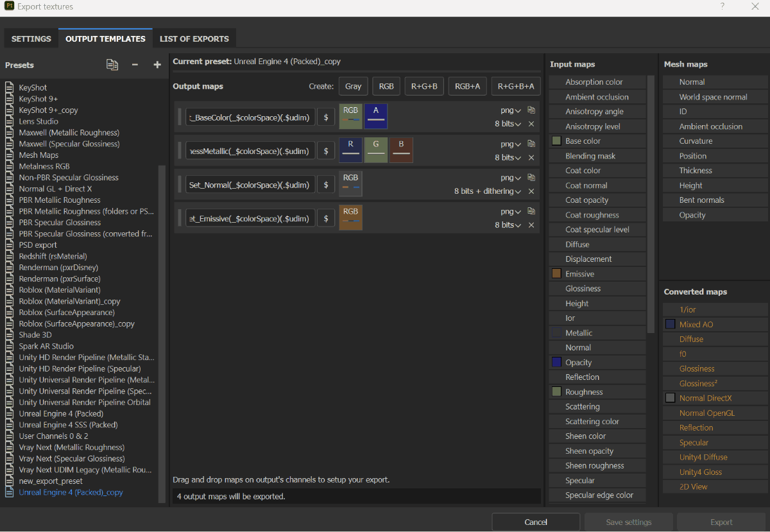Screen dimensions: 770x532
Task: Grab the Normal row drag handle
Action: click(180, 184)
